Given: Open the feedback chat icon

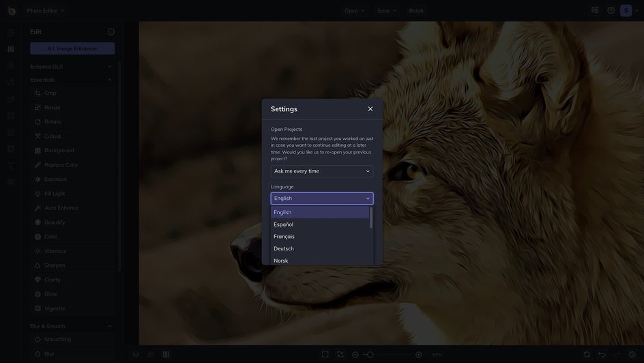Looking at the screenshot, I should (595, 10).
